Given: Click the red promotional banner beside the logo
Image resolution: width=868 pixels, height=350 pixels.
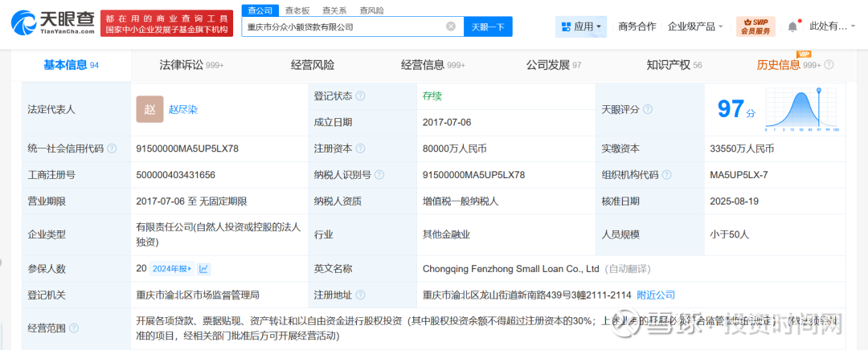Looking at the screenshot, I should [167, 24].
